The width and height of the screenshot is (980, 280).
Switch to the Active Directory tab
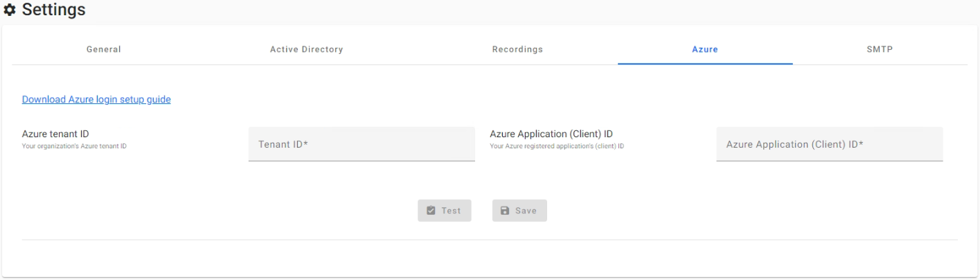[306, 49]
